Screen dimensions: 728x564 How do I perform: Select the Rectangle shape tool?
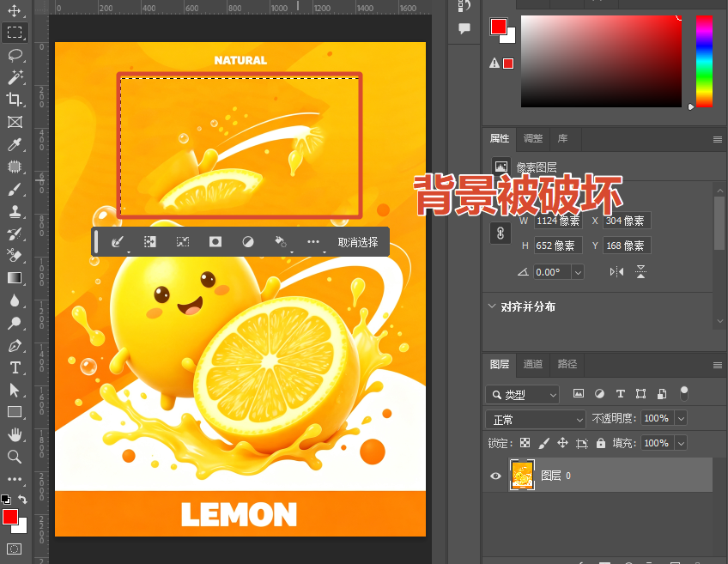point(15,412)
